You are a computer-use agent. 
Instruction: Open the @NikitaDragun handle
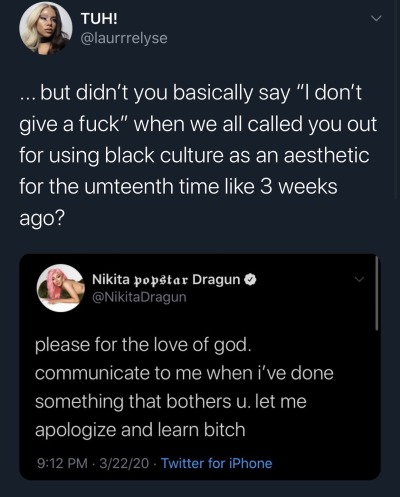(139, 297)
